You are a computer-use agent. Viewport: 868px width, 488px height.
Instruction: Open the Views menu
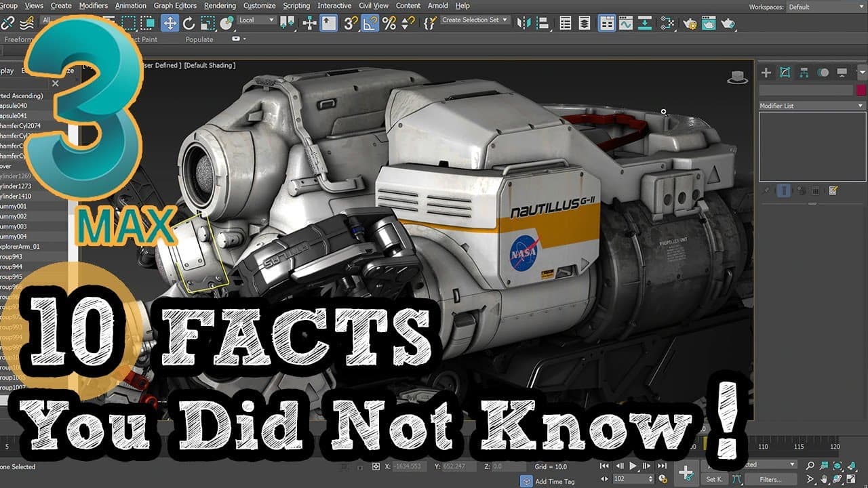click(34, 6)
